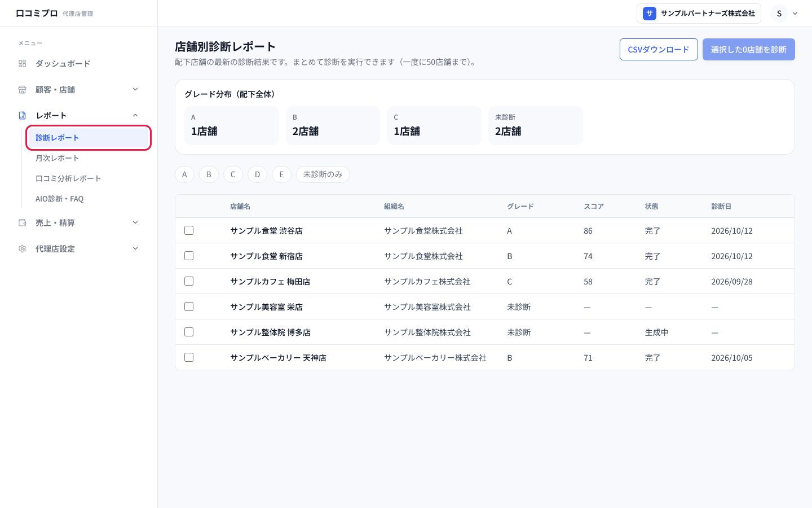Open the account dropdown arrow next to S

[795, 14]
